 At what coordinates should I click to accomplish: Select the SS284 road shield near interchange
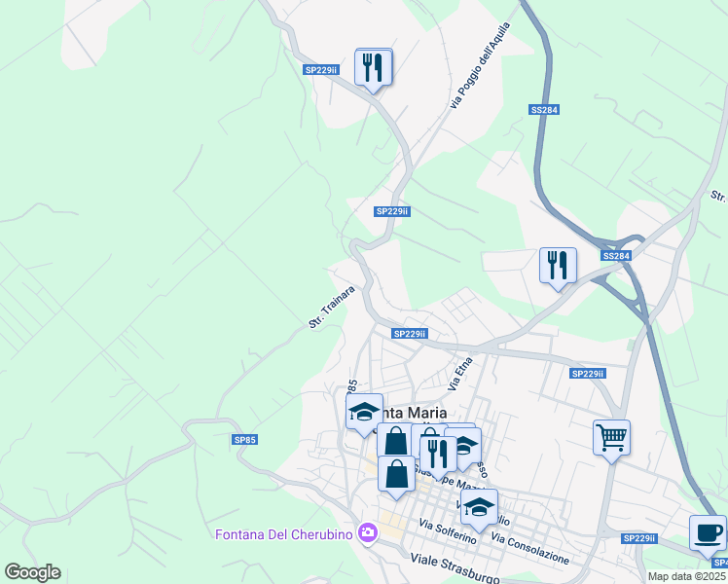pyautogui.click(x=616, y=256)
